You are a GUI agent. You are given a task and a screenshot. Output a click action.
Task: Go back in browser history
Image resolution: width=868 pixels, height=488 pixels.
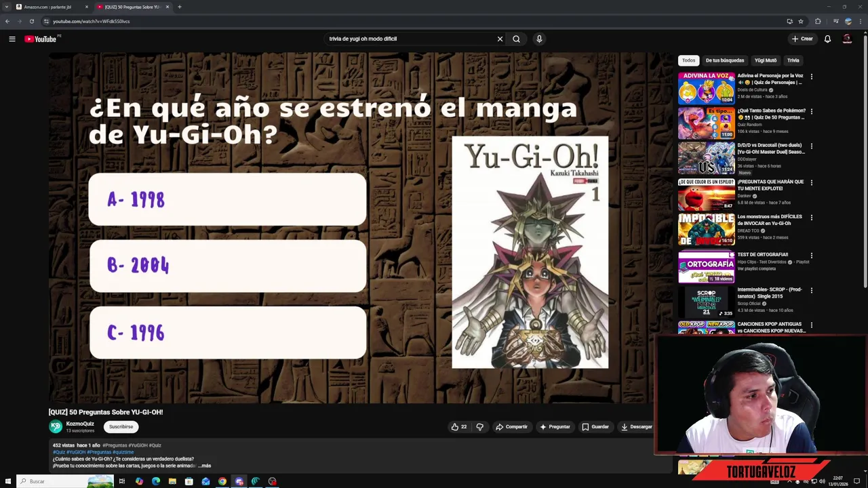[x=7, y=21]
